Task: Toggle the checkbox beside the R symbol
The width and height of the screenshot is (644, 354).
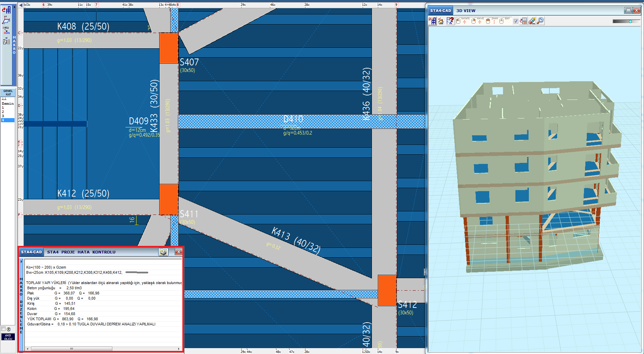Action: click(3, 329)
